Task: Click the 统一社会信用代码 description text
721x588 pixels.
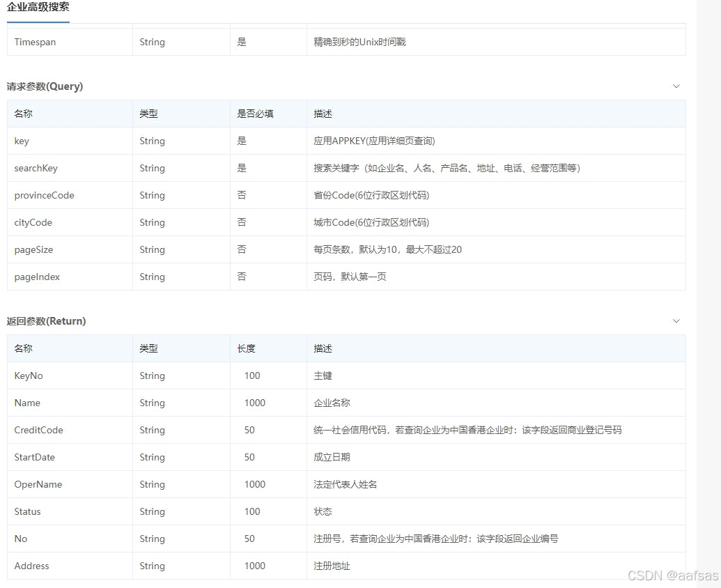Action: 467,430
